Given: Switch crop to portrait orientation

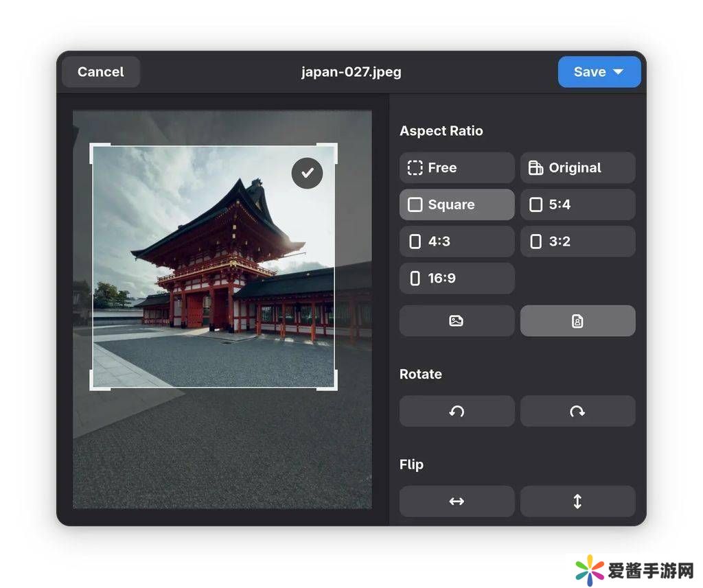Looking at the screenshot, I should tap(577, 320).
